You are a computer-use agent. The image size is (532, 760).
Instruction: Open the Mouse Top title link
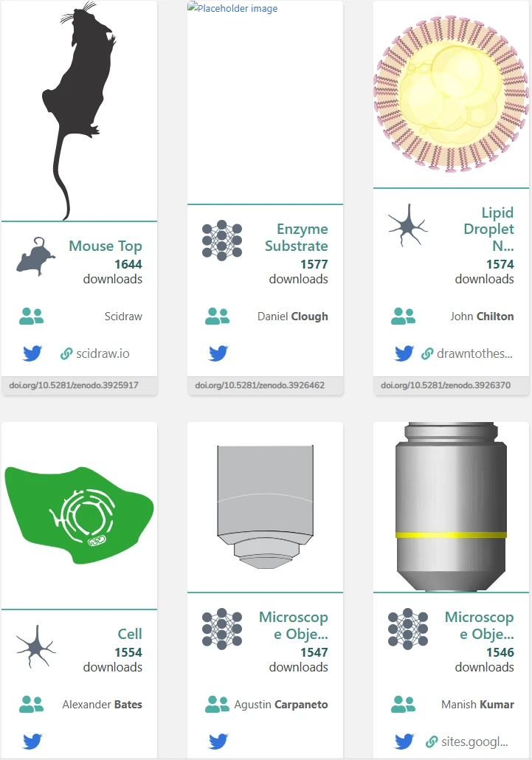pyautogui.click(x=105, y=246)
